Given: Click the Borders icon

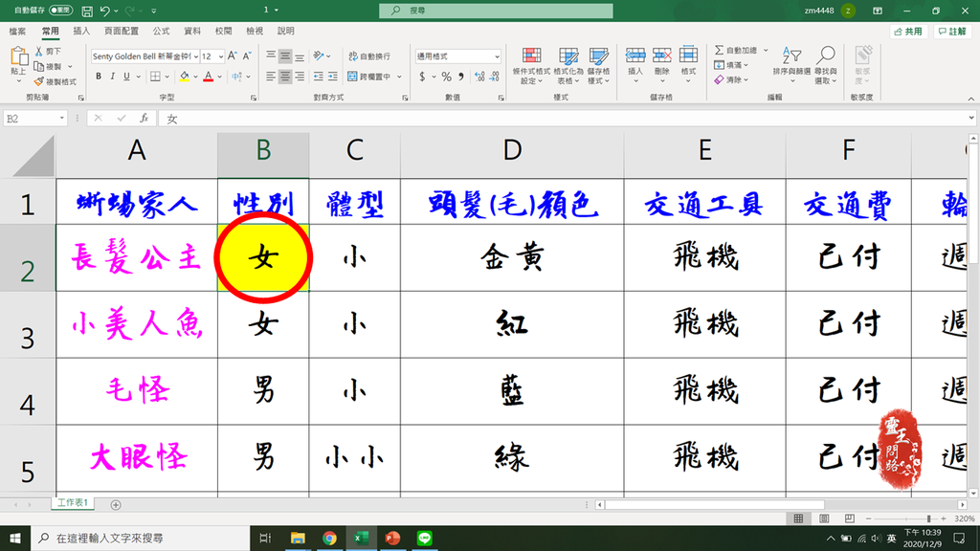Looking at the screenshot, I should pos(155,77).
